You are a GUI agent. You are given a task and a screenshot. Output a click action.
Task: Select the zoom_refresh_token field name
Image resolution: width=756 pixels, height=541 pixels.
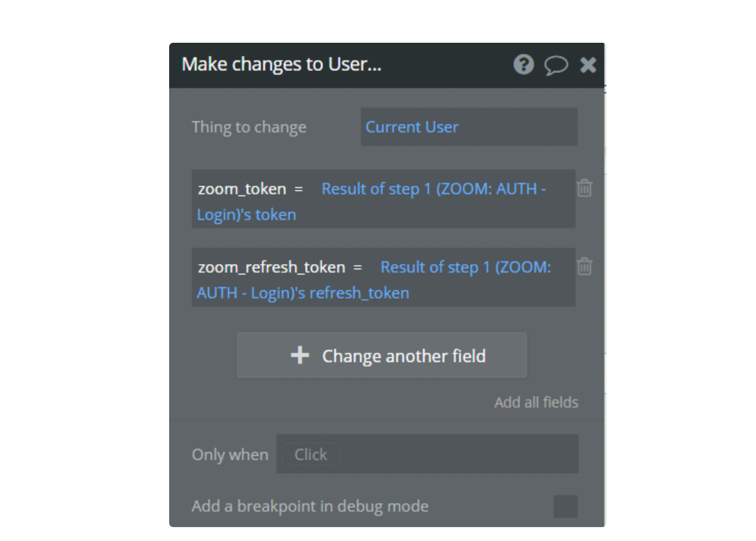[x=271, y=267]
